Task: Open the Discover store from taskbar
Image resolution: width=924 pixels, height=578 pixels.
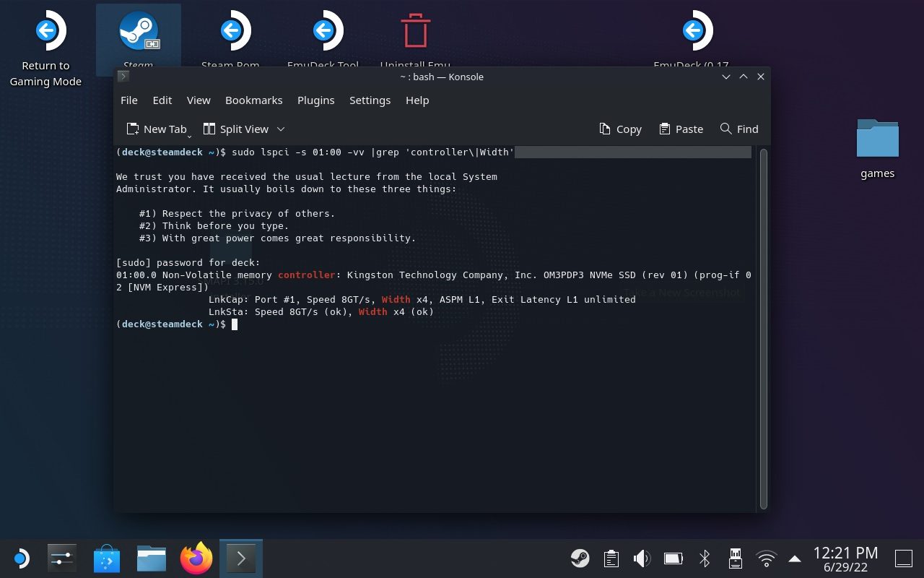Action: pyautogui.click(x=107, y=558)
